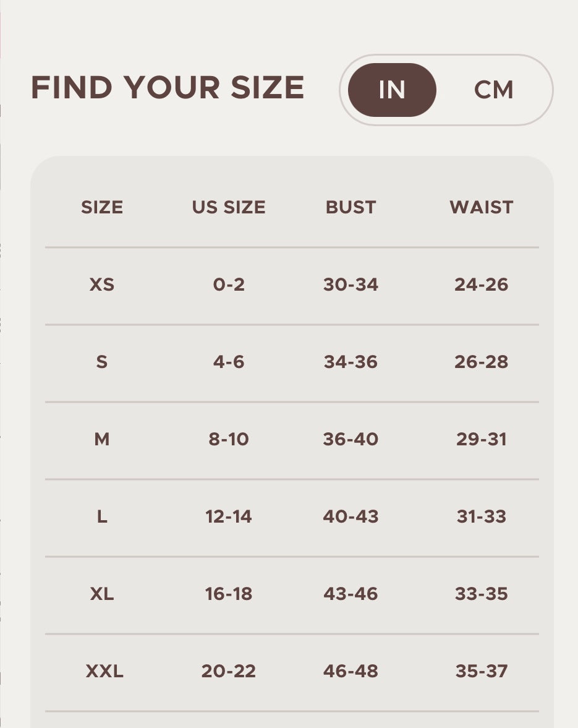Click the US SIZE column header
This screenshot has width=578, height=728.
[229, 207]
